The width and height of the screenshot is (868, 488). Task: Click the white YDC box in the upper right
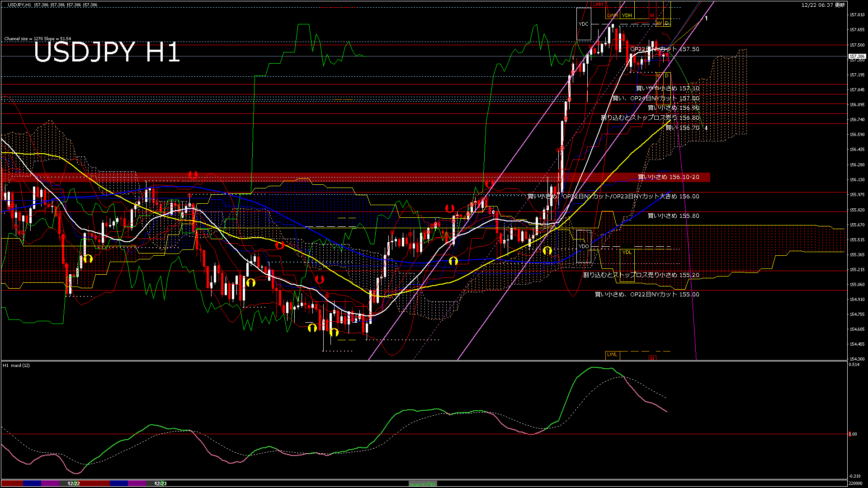(x=584, y=23)
